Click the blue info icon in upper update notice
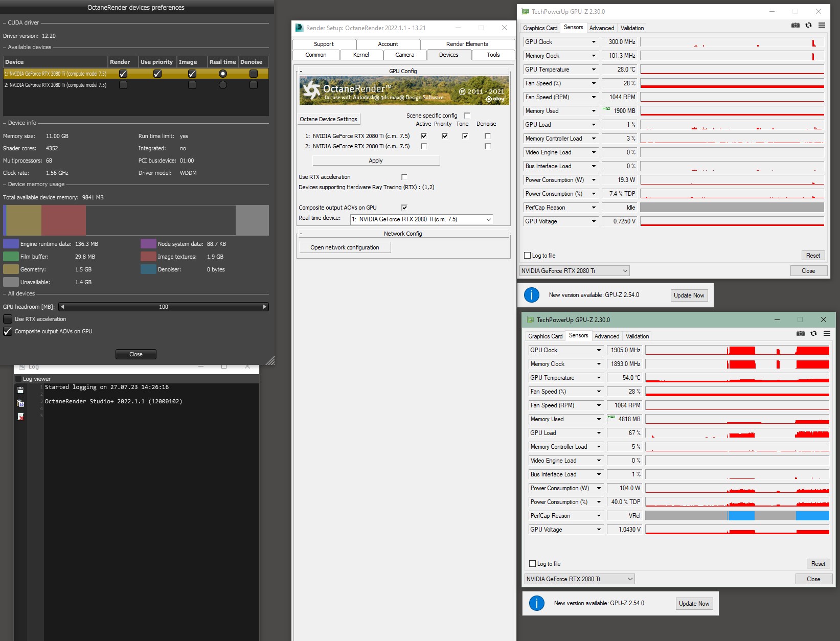The height and width of the screenshot is (641, 840). point(532,295)
